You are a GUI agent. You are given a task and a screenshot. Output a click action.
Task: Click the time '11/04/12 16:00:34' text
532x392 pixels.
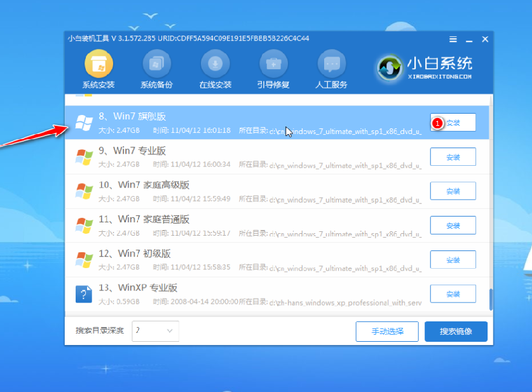pos(200,165)
